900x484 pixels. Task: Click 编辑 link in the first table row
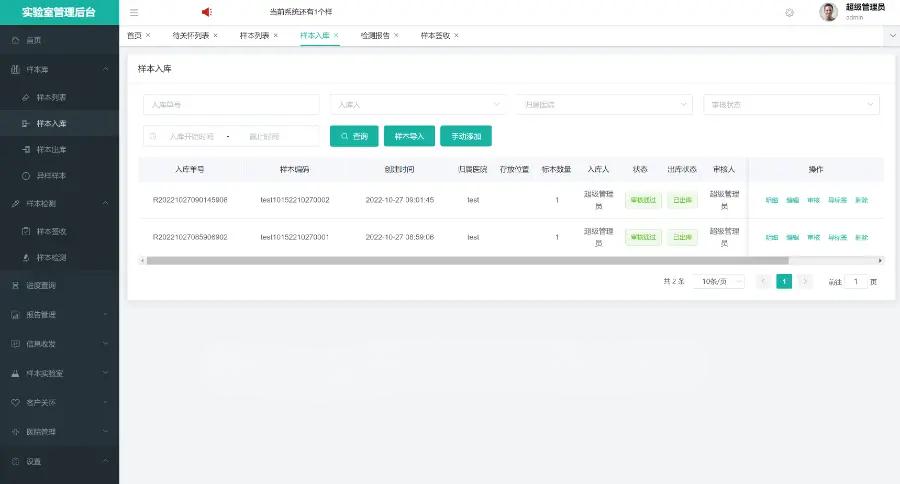coord(792,200)
